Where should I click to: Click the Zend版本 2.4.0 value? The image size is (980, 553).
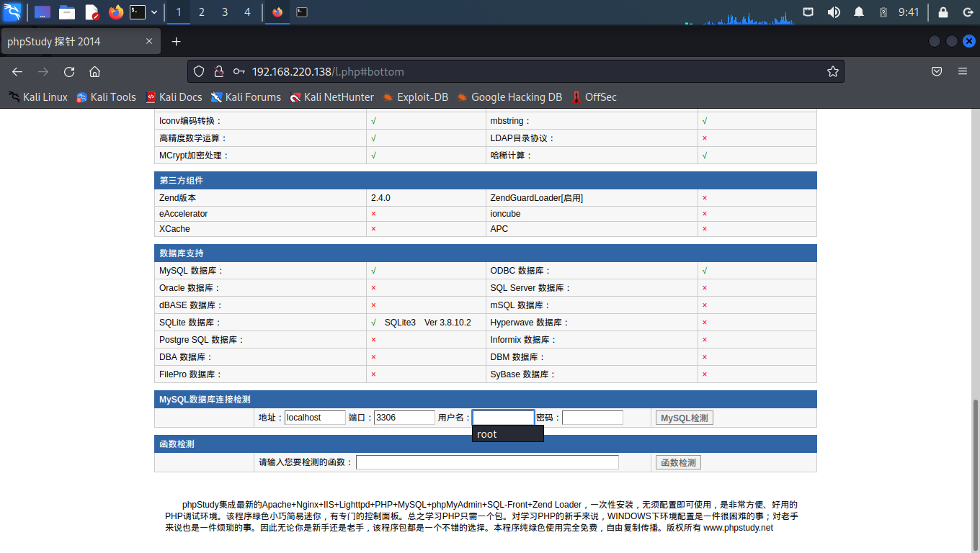click(380, 198)
